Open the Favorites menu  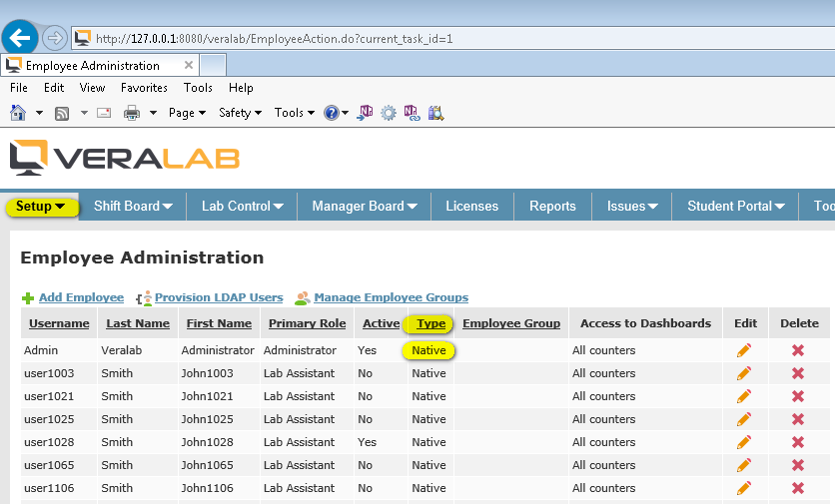144,88
